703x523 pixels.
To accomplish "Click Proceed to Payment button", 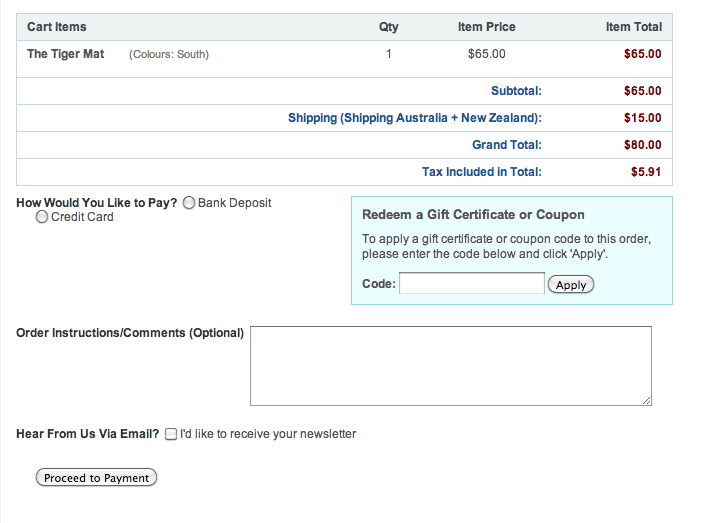I will pyautogui.click(x=96, y=478).
